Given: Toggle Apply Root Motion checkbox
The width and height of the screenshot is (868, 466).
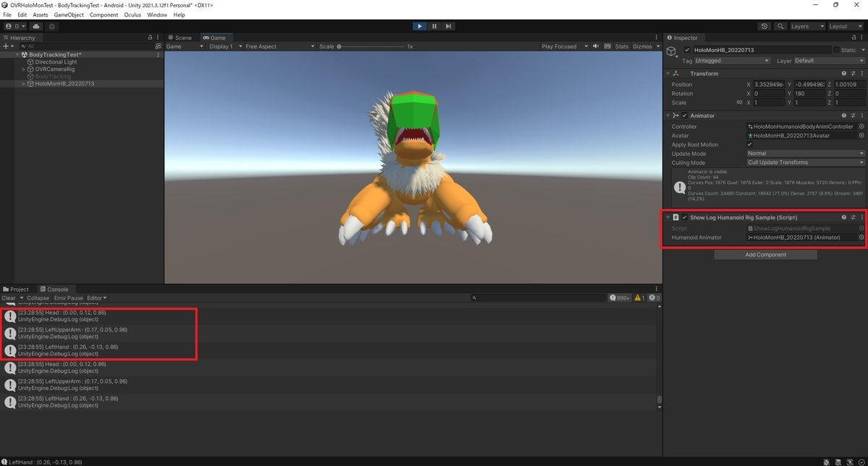Looking at the screenshot, I should click(749, 145).
